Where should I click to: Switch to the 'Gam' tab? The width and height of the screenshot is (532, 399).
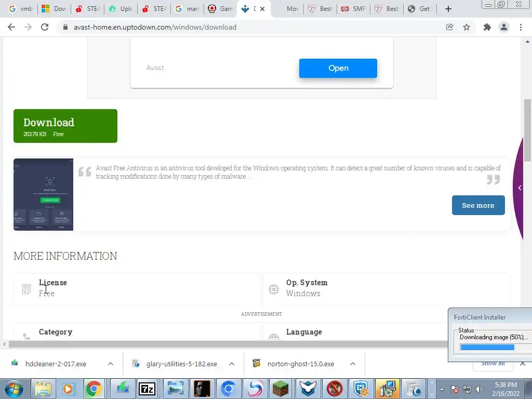click(220, 9)
